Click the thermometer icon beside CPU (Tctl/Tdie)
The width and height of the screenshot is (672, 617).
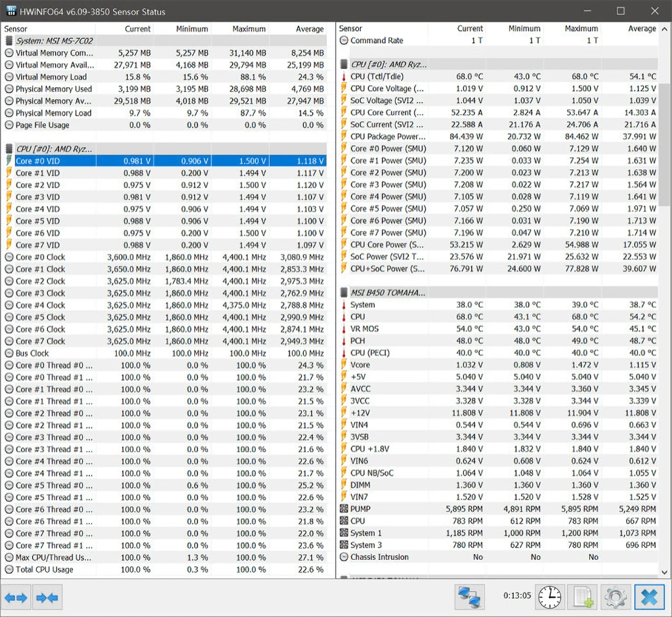click(344, 77)
